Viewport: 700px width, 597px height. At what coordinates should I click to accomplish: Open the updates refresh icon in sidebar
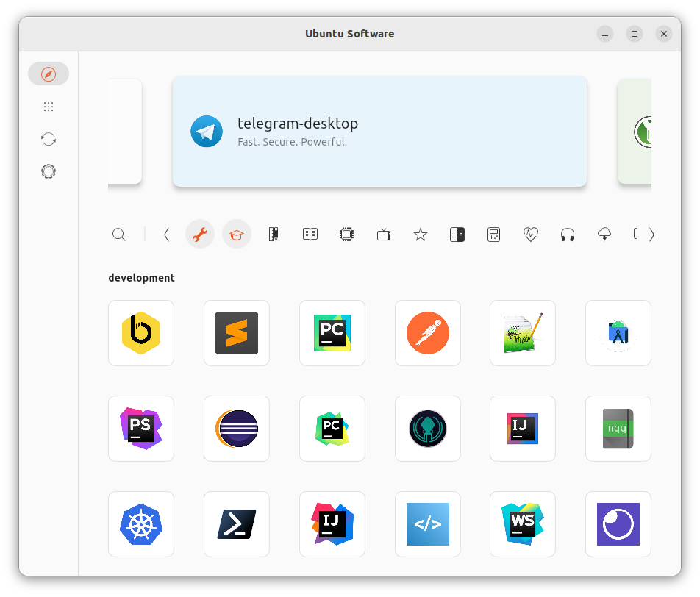49,139
